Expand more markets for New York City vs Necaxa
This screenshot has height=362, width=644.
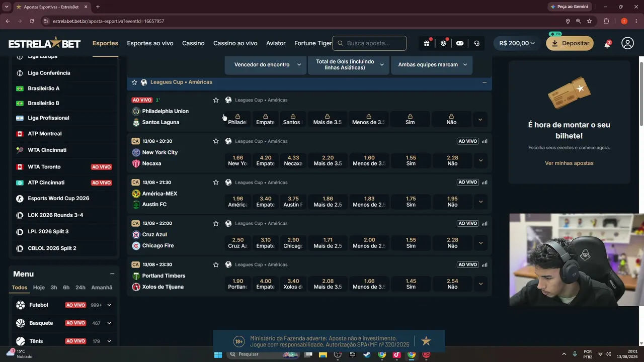(480, 160)
